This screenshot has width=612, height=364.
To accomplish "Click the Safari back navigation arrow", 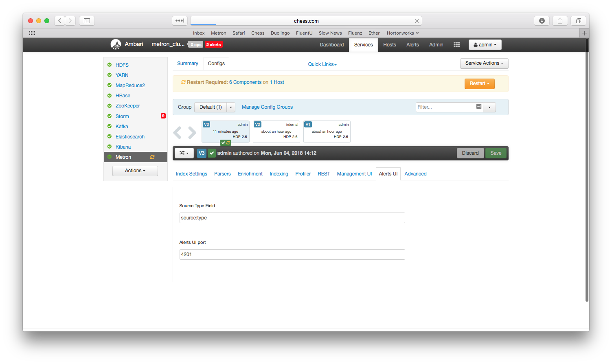I will click(x=60, y=21).
